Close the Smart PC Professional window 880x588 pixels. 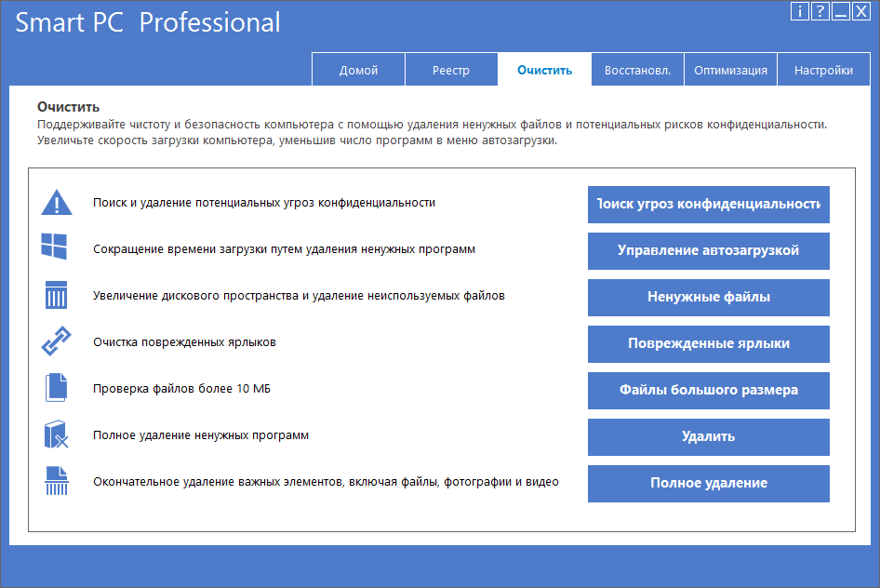pos(860,11)
